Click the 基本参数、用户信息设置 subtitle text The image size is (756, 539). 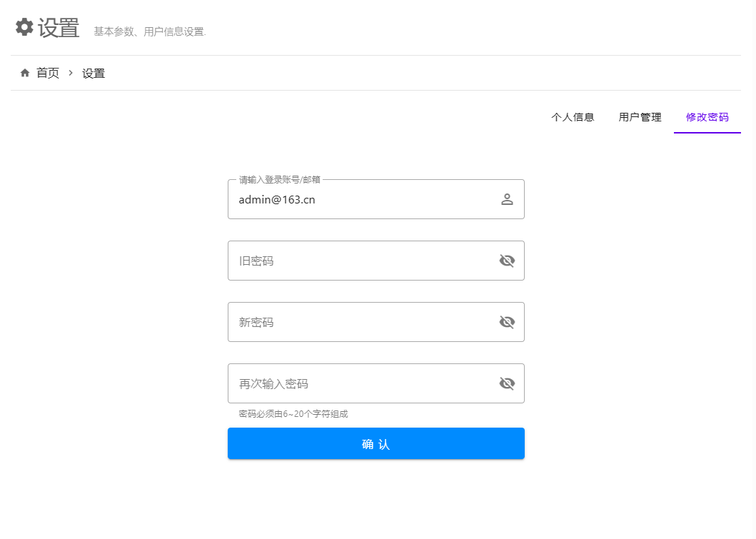[150, 32]
